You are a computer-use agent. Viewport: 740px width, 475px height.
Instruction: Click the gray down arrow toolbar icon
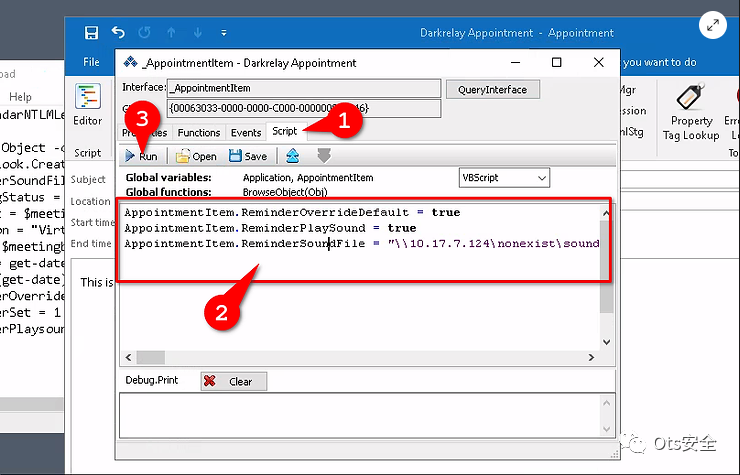tap(324, 156)
